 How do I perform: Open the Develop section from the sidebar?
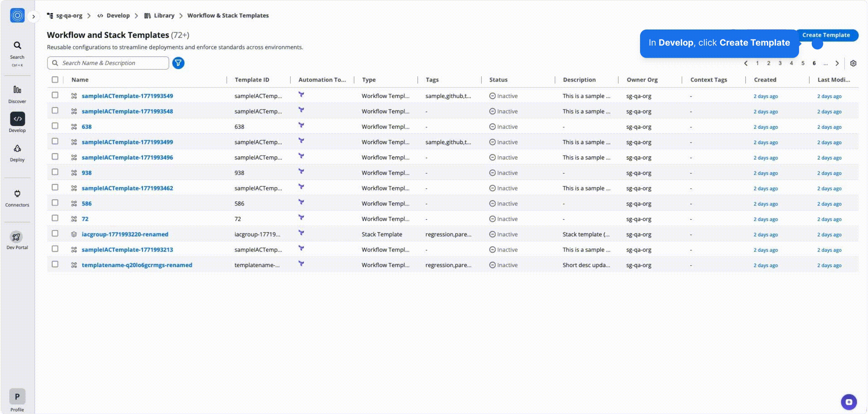(x=17, y=119)
